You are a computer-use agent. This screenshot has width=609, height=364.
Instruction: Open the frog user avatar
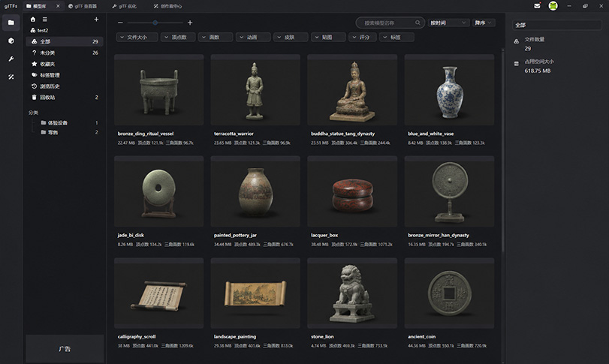(553, 6)
